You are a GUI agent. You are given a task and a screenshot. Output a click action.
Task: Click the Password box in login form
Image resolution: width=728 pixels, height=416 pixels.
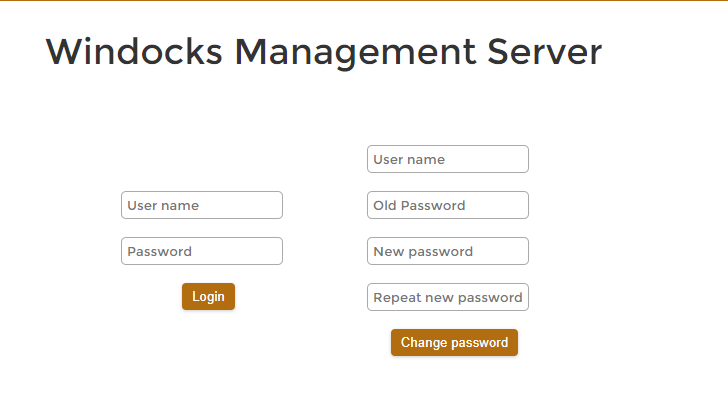coord(202,251)
